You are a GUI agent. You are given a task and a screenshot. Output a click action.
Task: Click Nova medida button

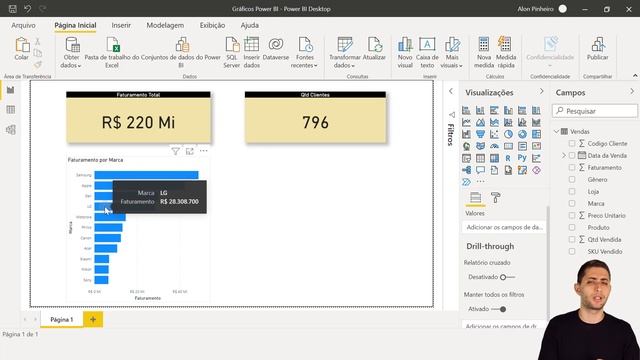484,53
